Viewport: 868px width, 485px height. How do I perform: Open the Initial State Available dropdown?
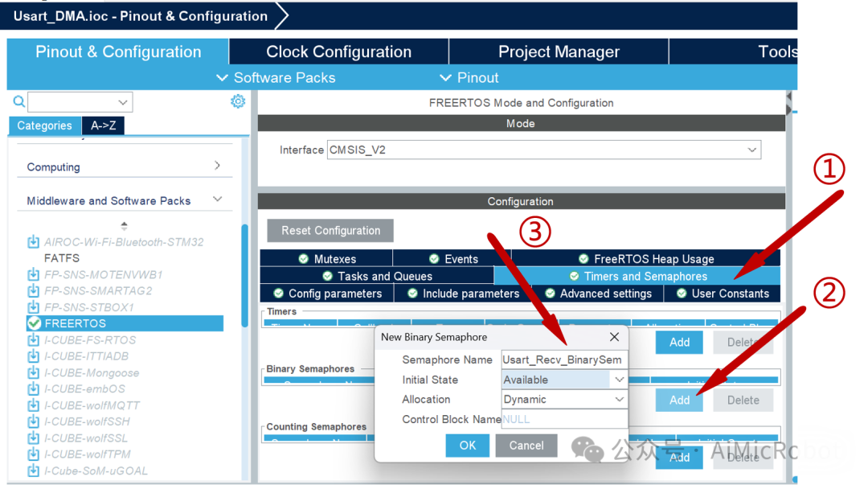tap(619, 380)
